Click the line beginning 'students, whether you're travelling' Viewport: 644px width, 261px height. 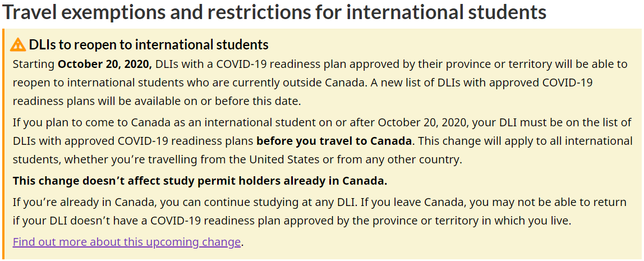[x=237, y=159]
